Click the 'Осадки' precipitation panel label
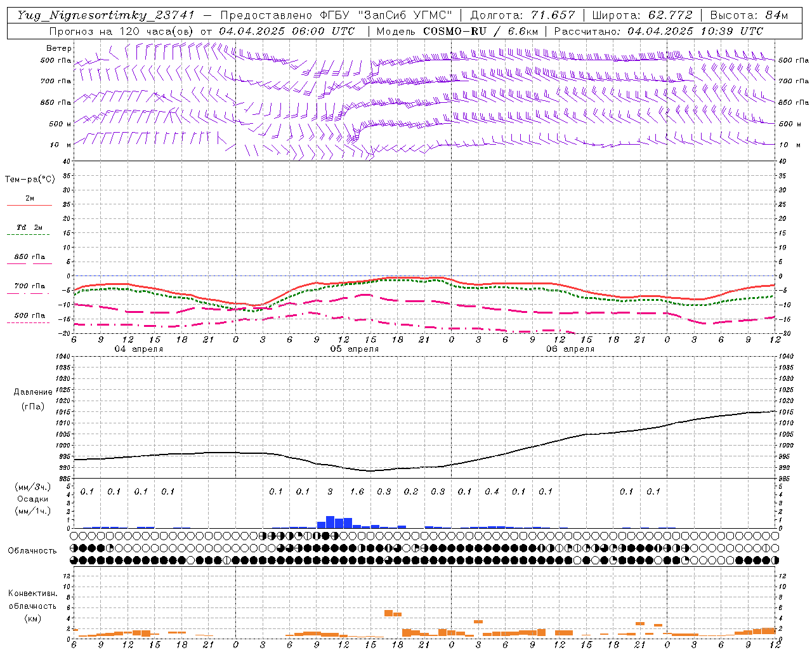Image resolution: width=812 pixels, height=650 pixels. tap(33, 499)
